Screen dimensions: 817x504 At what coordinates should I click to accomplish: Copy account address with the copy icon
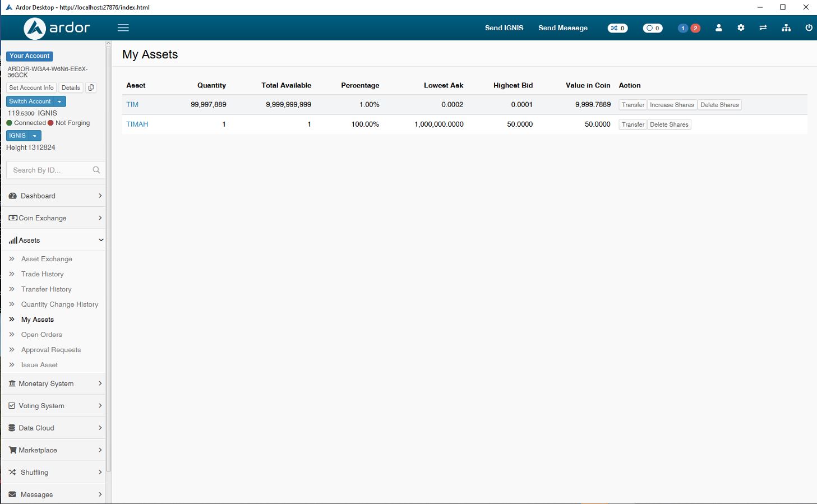[91, 87]
